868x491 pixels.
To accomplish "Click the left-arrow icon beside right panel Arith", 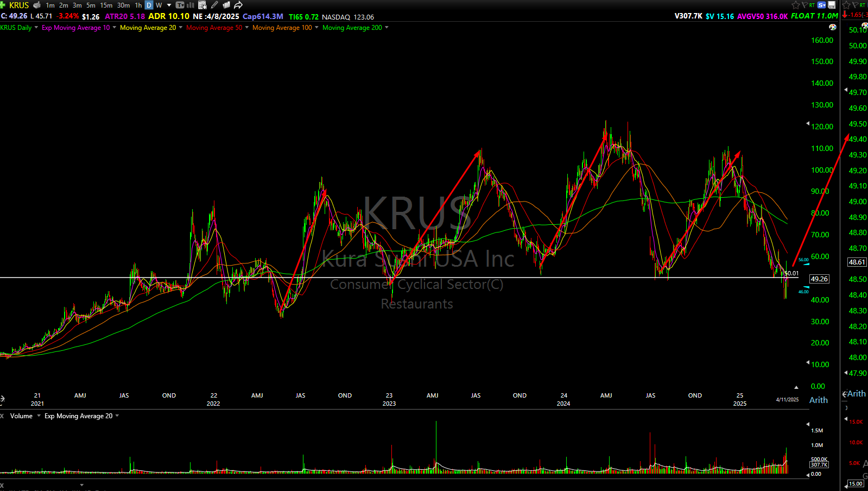I will point(845,394).
